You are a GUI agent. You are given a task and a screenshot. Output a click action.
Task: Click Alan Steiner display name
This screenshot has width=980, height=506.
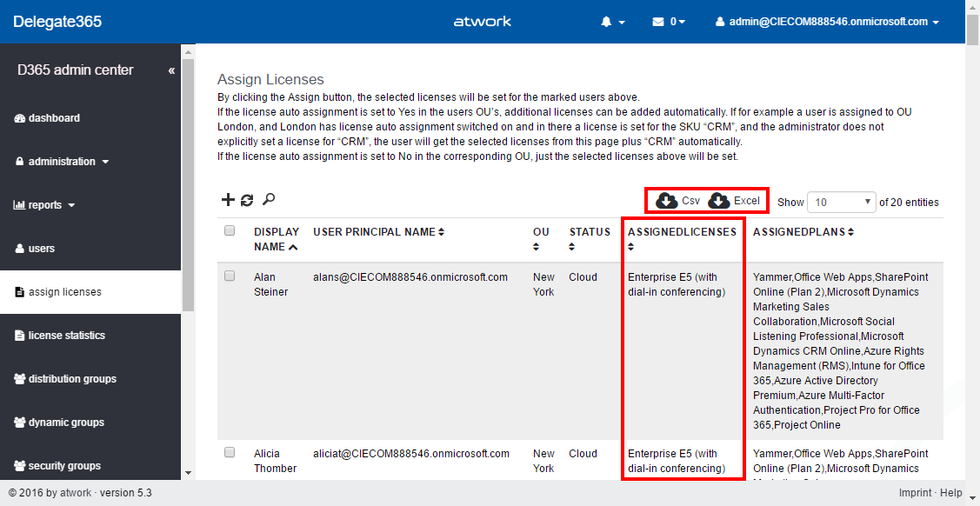pos(270,284)
